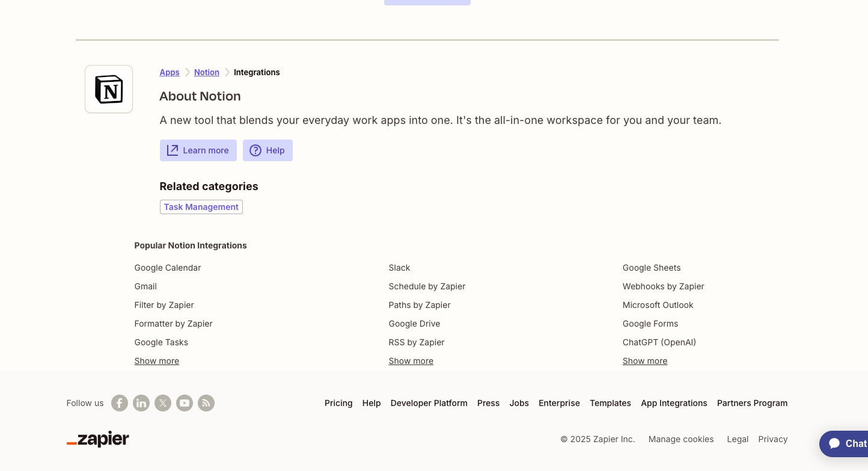Open ChatGPT (OpenAI) integration link
Screen dimensions: 868x471
pyautogui.click(x=659, y=342)
